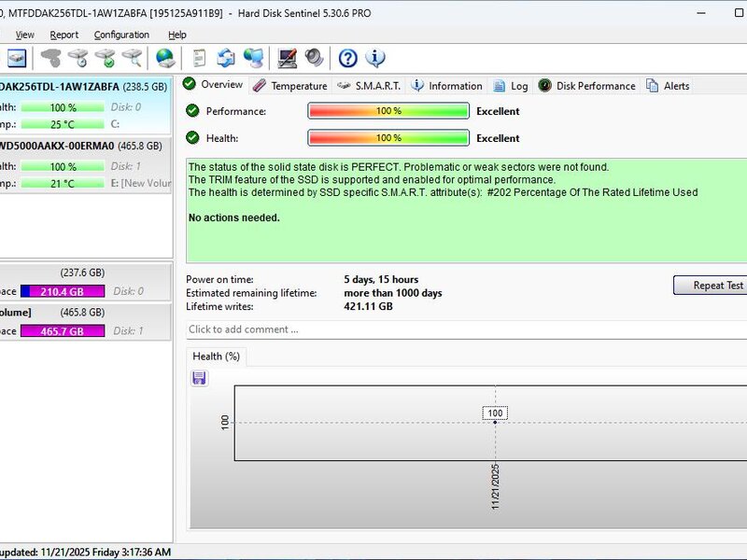Open the Configuration menu

tap(121, 35)
